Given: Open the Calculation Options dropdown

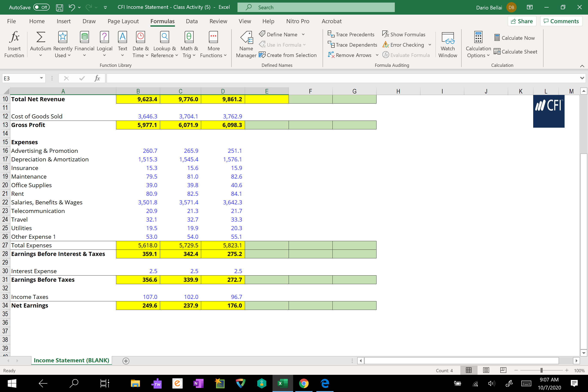Looking at the screenshot, I should (x=478, y=44).
